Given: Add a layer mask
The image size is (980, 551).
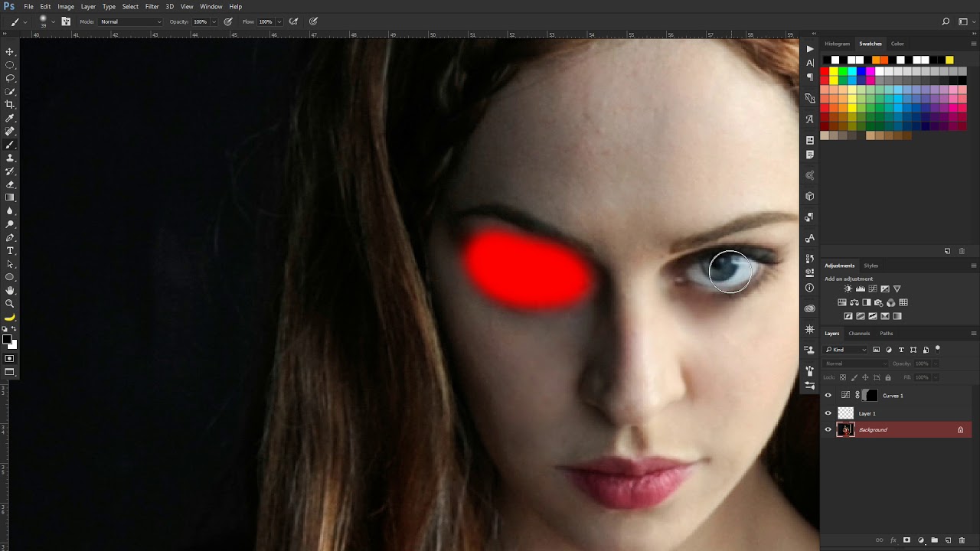Looking at the screenshot, I should pyautogui.click(x=906, y=540).
